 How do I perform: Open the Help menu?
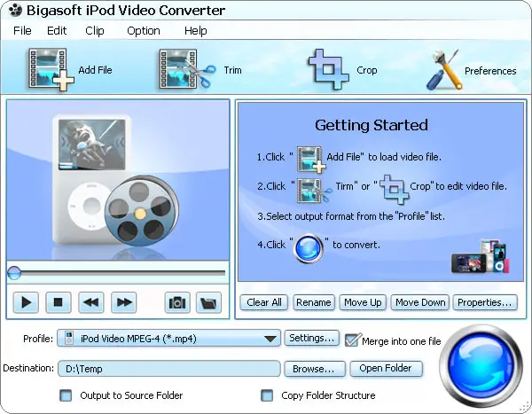[x=195, y=31]
